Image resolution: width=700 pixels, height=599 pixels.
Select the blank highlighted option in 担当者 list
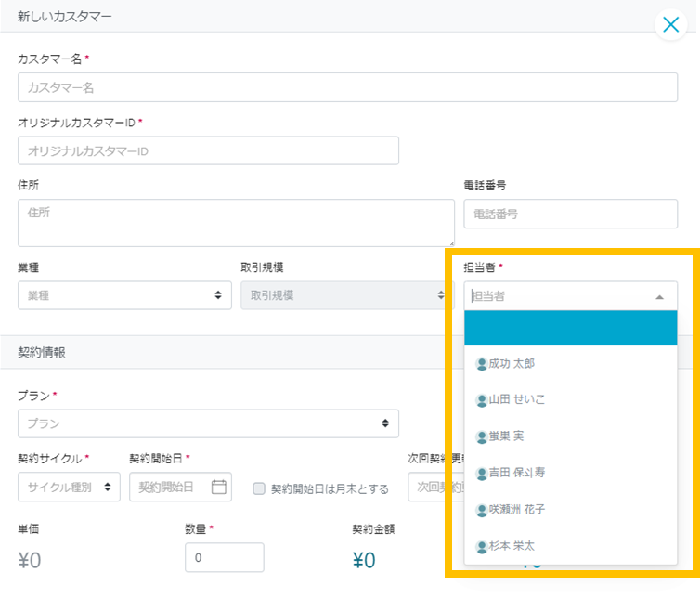[571, 328]
